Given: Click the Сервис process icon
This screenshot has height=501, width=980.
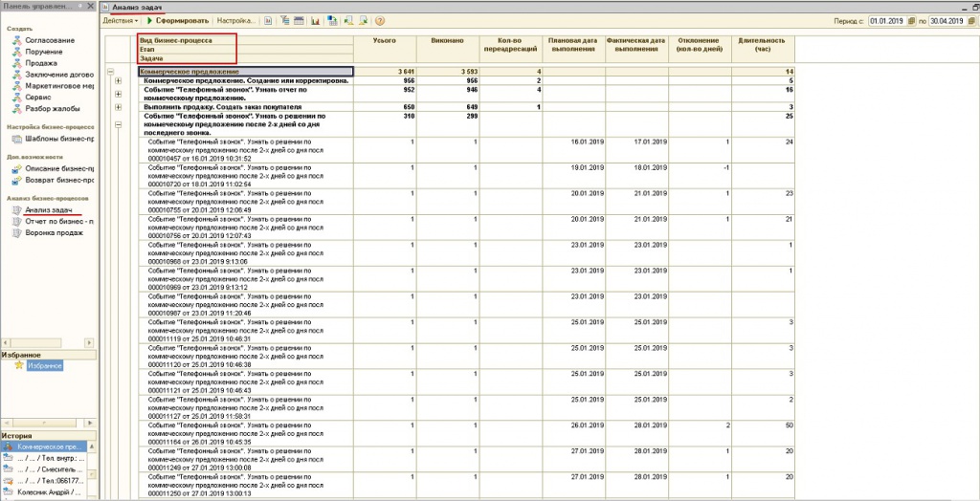Looking at the screenshot, I should point(17,98).
